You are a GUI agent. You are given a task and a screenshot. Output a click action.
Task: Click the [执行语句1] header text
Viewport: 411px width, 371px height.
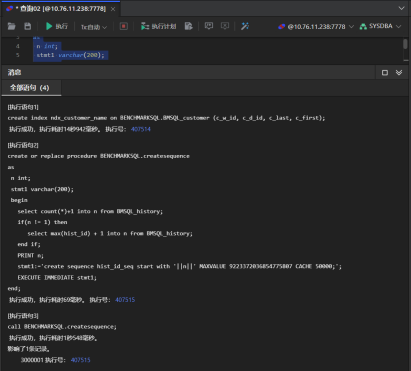(x=23, y=107)
